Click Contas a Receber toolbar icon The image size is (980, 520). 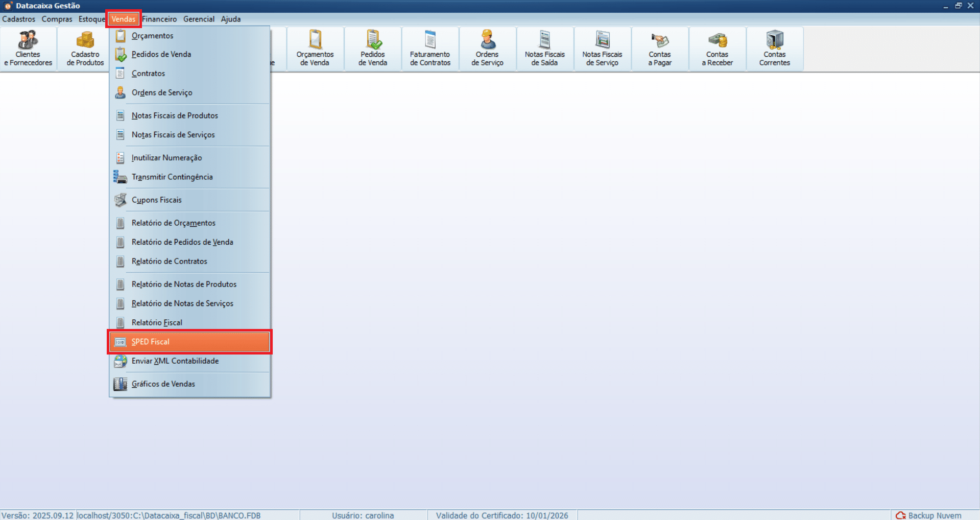click(717, 49)
